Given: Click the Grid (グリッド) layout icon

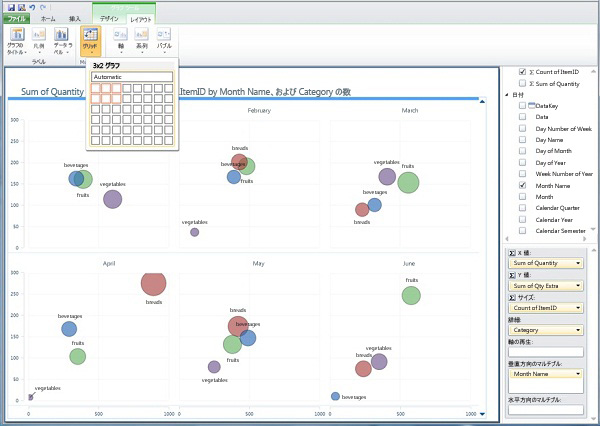Looking at the screenshot, I should (x=90, y=39).
